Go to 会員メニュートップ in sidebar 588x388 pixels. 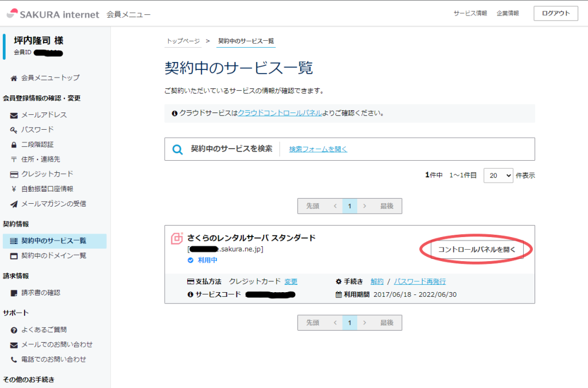pos(51,78)
